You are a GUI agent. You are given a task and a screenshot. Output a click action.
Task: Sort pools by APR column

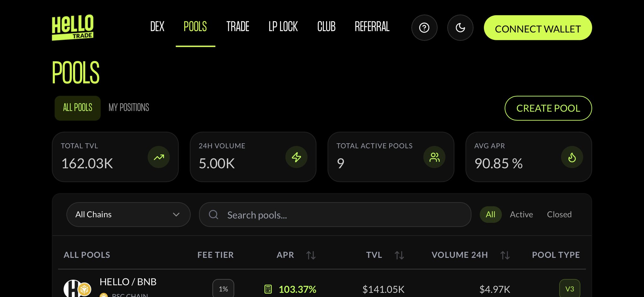(x=311, y=255)
